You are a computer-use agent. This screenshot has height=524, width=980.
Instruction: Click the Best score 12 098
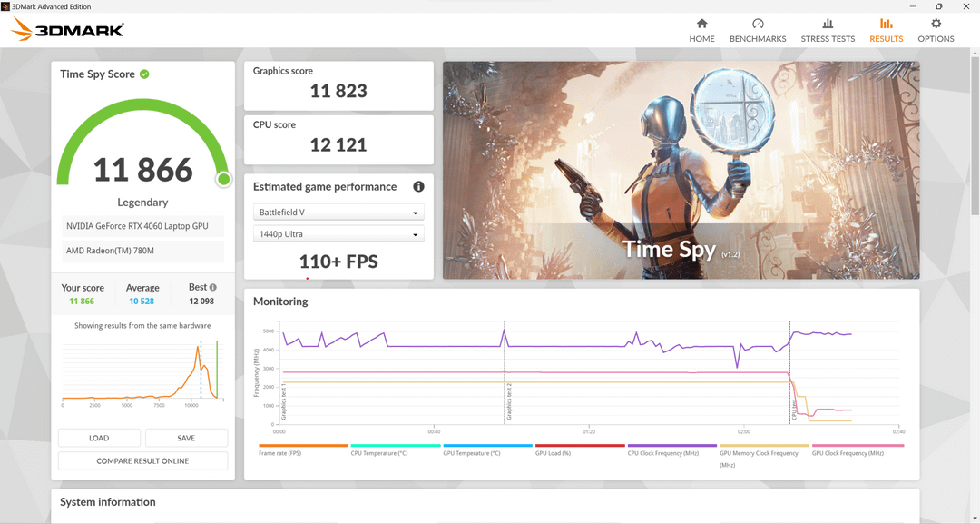[201, 302]
